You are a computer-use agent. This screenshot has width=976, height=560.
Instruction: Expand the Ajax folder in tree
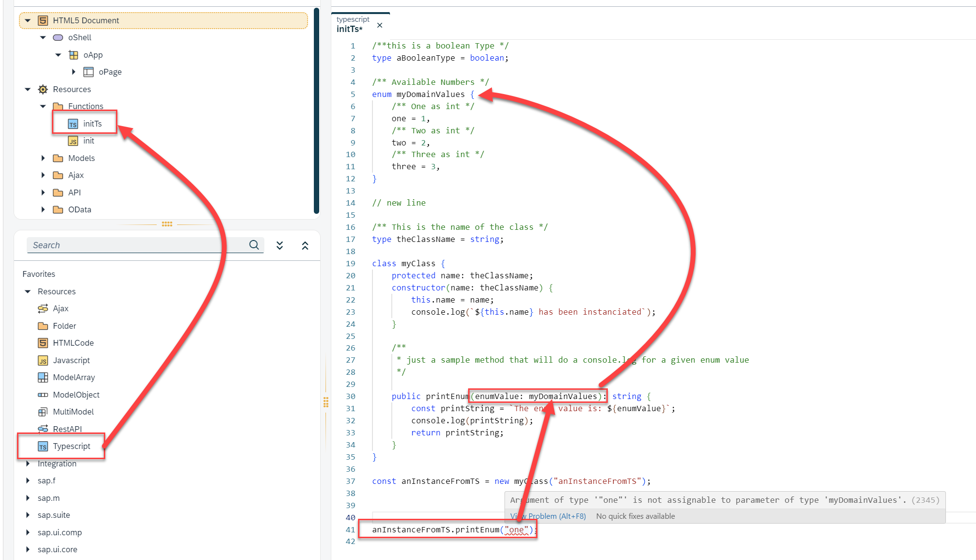43,175
